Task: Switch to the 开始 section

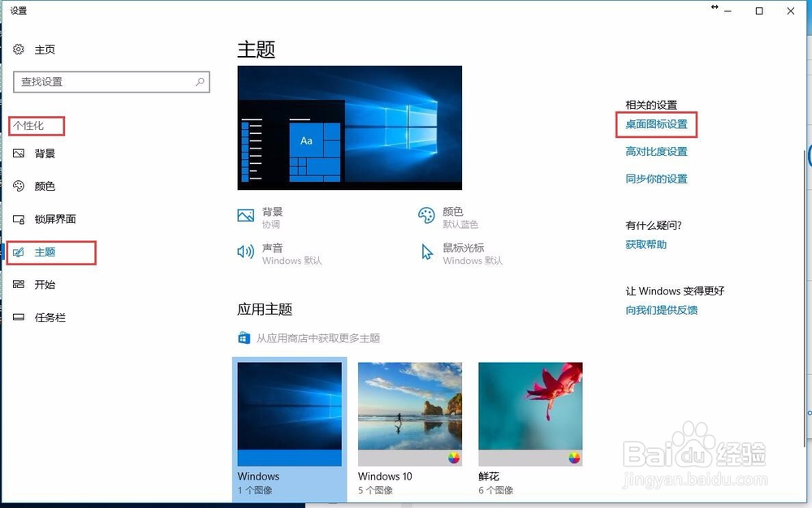Action: click(45, 285)
